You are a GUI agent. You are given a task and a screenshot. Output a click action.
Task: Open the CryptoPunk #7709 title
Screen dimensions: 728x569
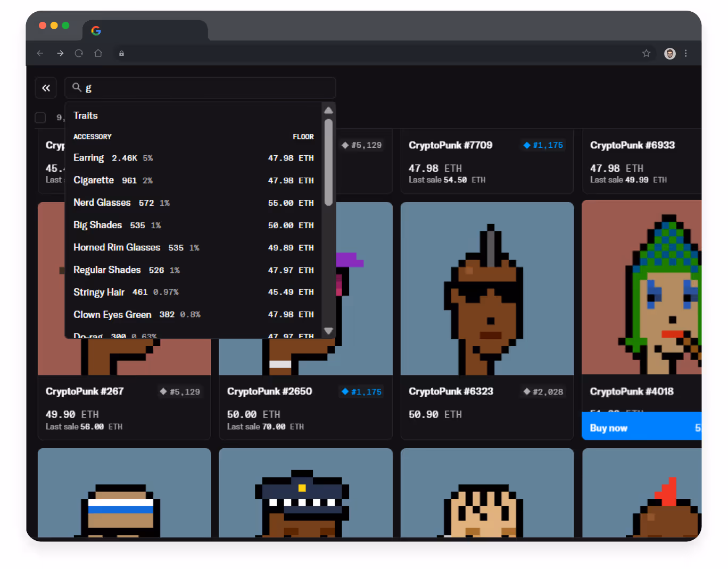coord(450,145)
